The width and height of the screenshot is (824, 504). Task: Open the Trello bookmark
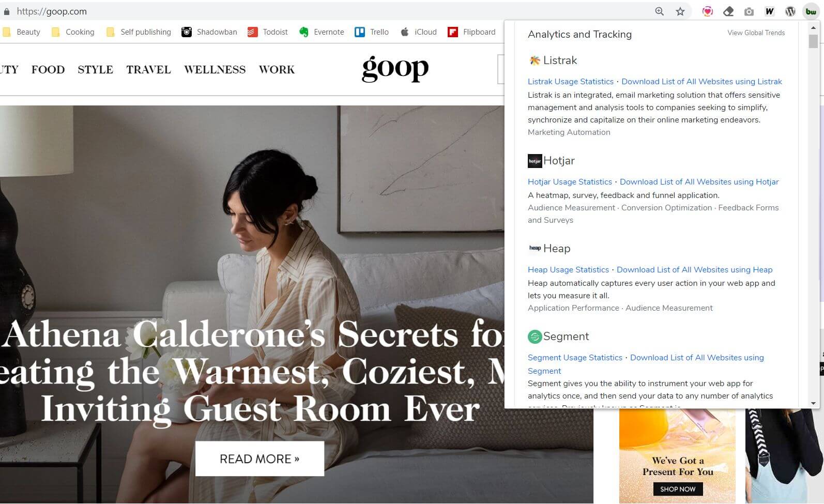372,32
